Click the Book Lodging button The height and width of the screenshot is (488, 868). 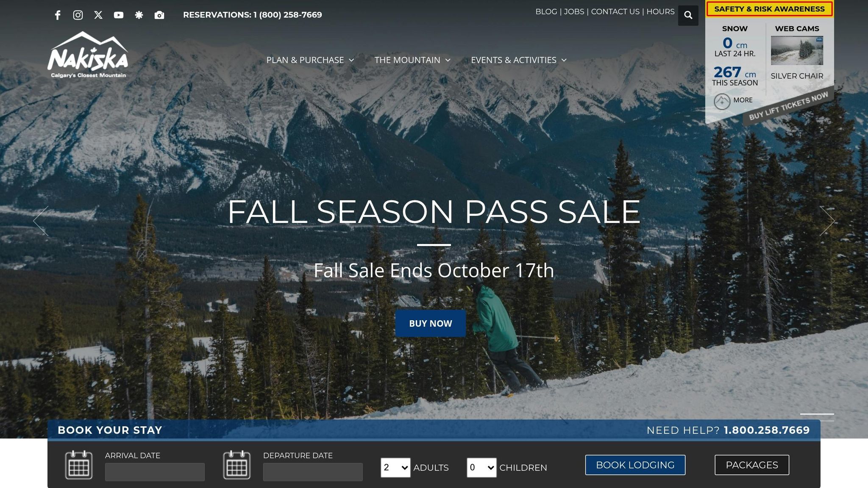click(635, 465)
